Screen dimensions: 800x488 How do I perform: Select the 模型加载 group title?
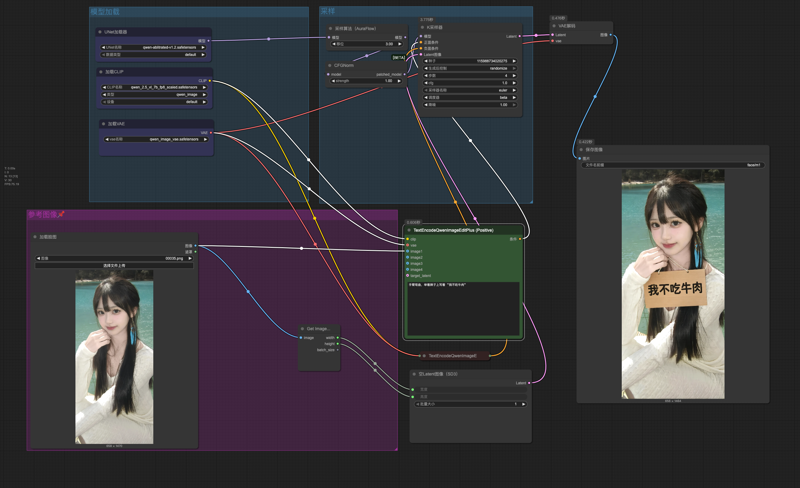coord(106,11)
